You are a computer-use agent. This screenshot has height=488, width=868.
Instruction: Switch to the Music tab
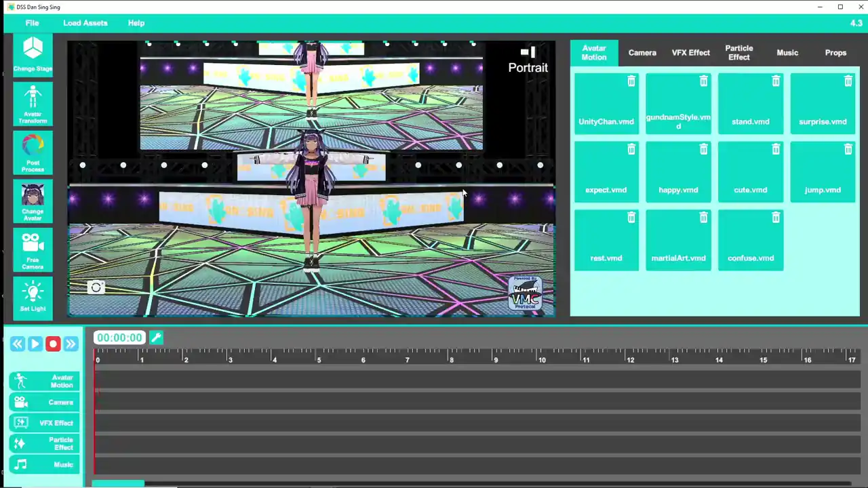[x=787, y=53]
